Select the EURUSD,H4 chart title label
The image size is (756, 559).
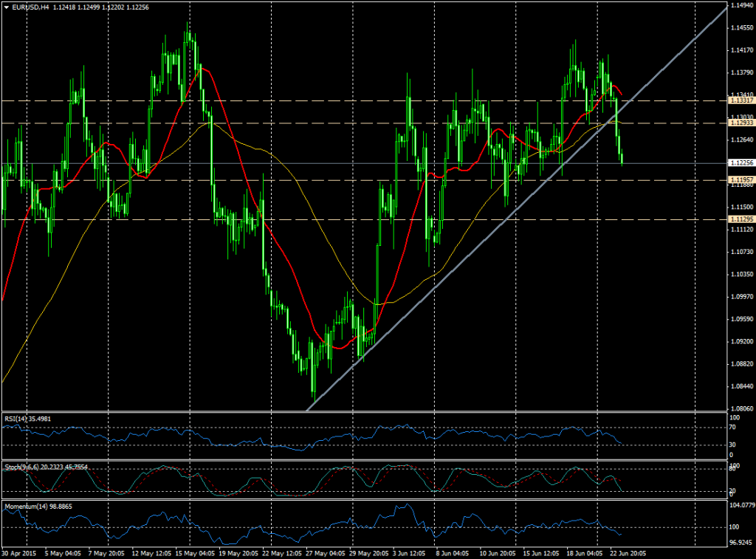tap(30, 7)
